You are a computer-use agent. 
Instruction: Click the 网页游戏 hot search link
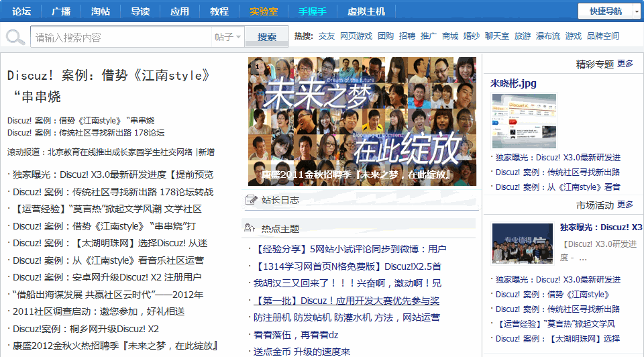[356, 36]
